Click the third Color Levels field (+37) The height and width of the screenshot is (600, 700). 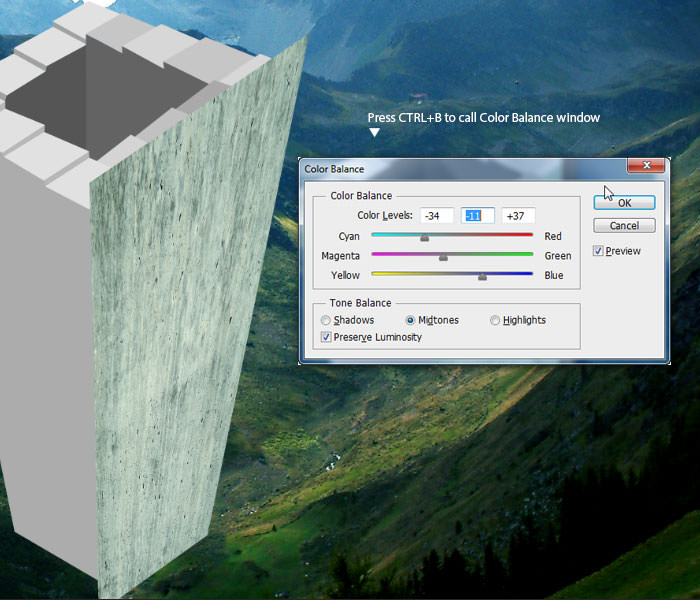[518, 216]
